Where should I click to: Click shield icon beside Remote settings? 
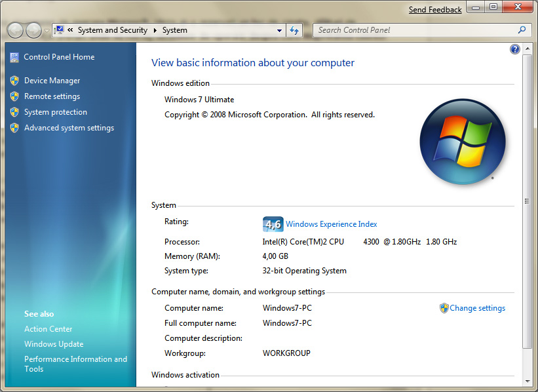point(14,96)
